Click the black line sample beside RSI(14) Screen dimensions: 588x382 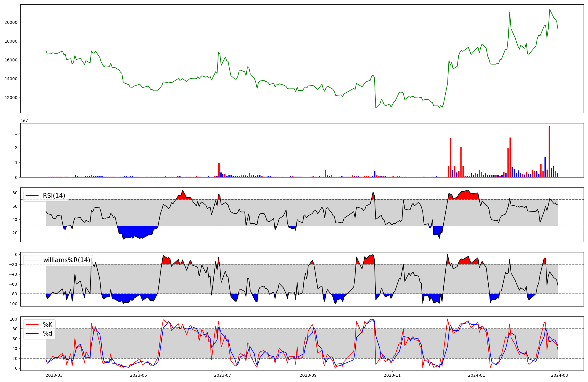tap(32, 196)
